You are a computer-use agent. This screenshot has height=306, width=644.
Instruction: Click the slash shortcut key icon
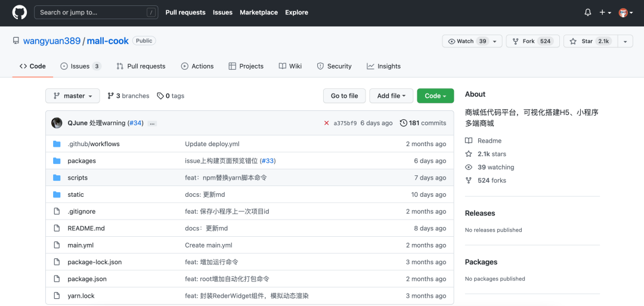pos(151,13)
